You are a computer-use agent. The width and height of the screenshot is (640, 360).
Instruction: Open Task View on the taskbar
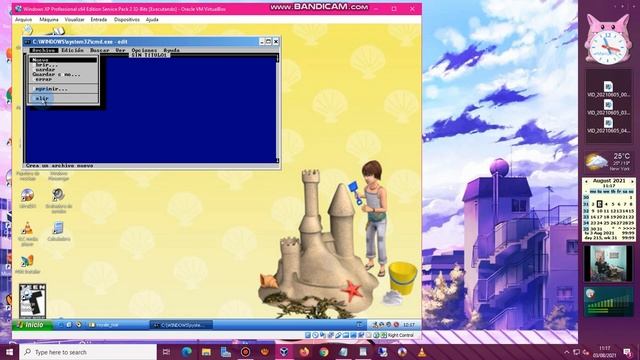tap(167, 352)
